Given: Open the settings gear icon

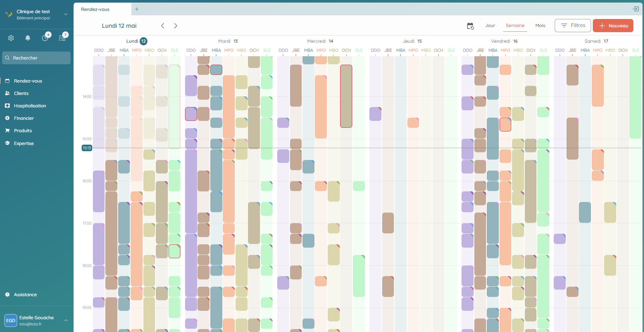Looking at the screenshot, I should click(11, 38).
